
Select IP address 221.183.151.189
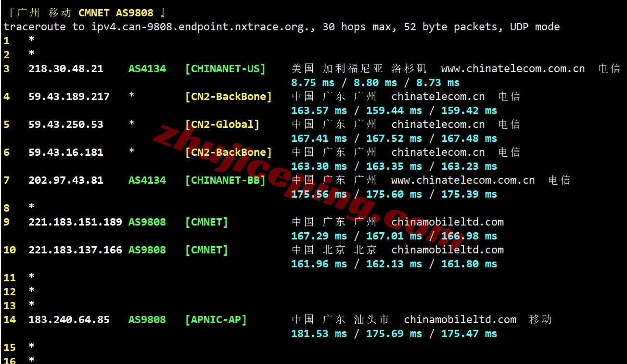[x=75, y=222]
